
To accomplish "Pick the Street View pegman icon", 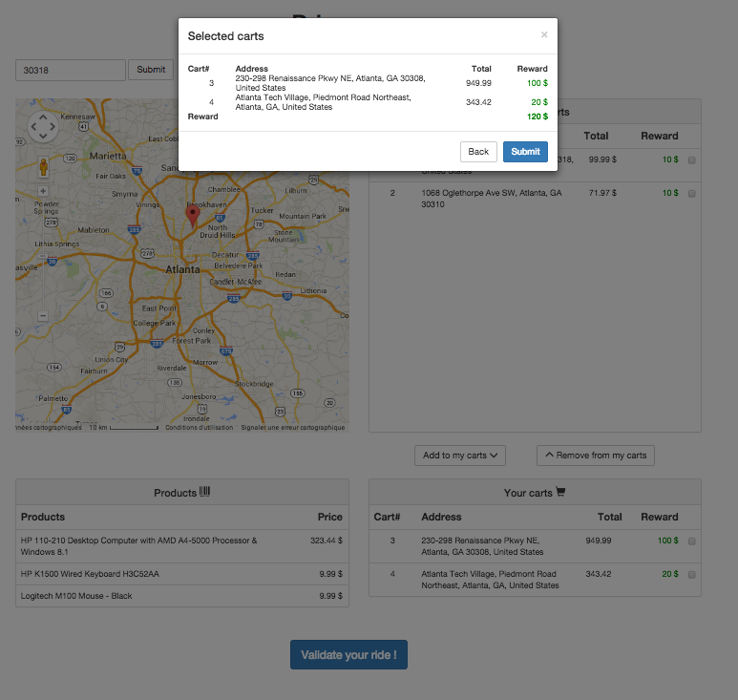I will 43,167.
